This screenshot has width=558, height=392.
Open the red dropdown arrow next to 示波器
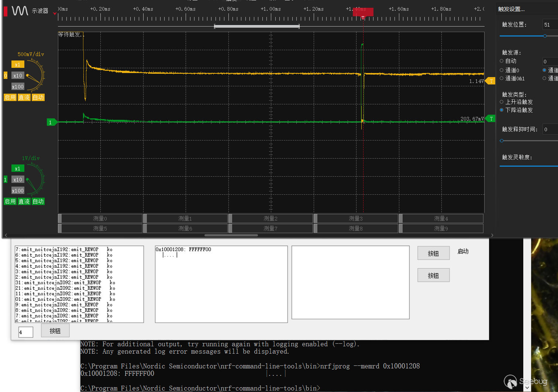(55, 14)
